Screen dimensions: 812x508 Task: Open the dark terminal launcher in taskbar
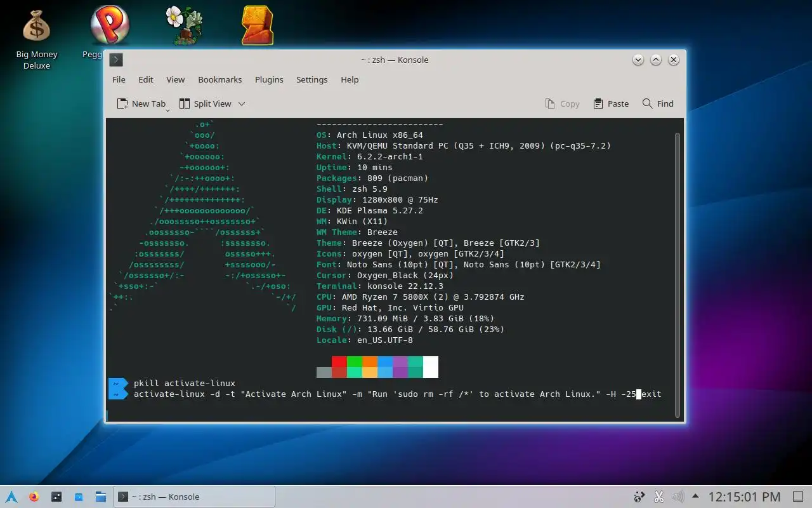pos(56,497)
